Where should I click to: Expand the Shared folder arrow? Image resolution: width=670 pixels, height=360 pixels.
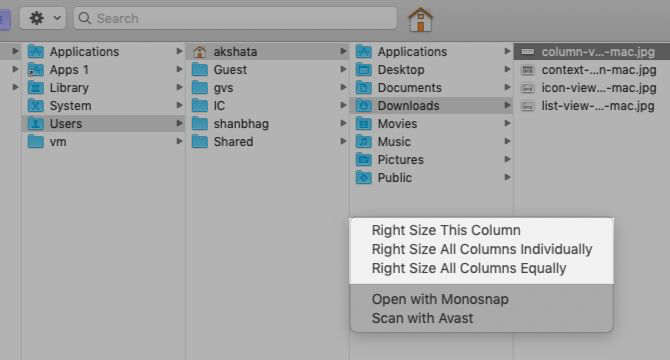[x=343, y=141]
